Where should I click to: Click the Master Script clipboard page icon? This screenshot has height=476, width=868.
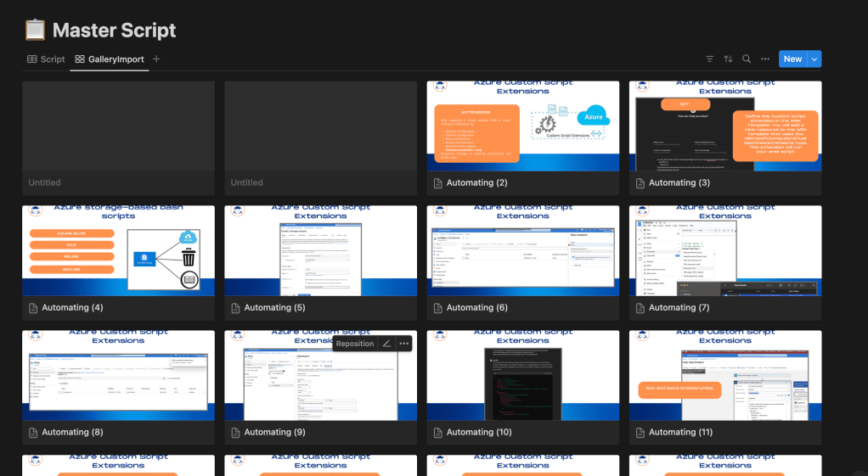coord(35,30)
